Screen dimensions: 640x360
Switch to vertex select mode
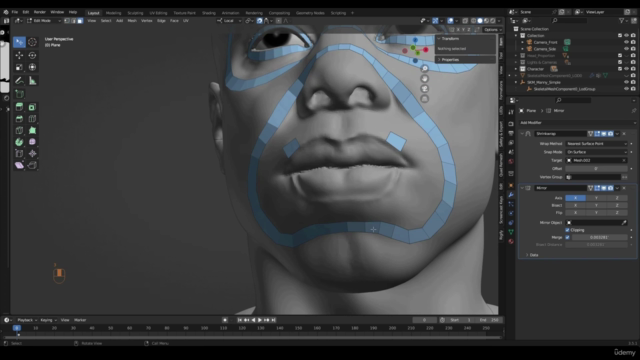coord(67,20)
